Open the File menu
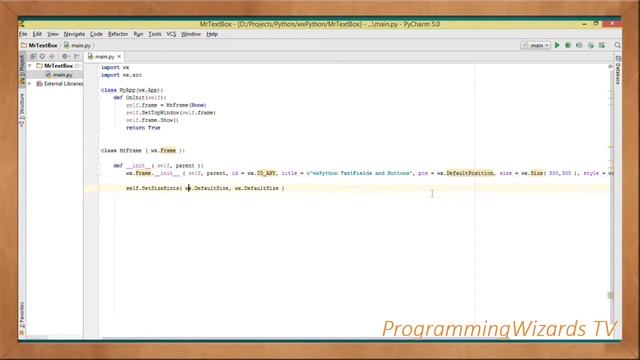The image size is (640, 360). (x=23, y=34)
